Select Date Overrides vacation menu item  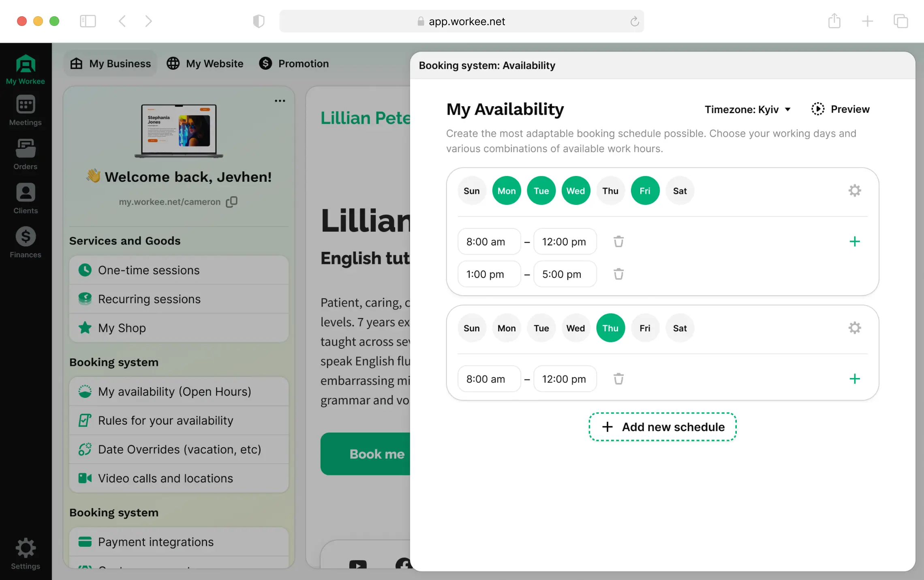pos(180,448)
